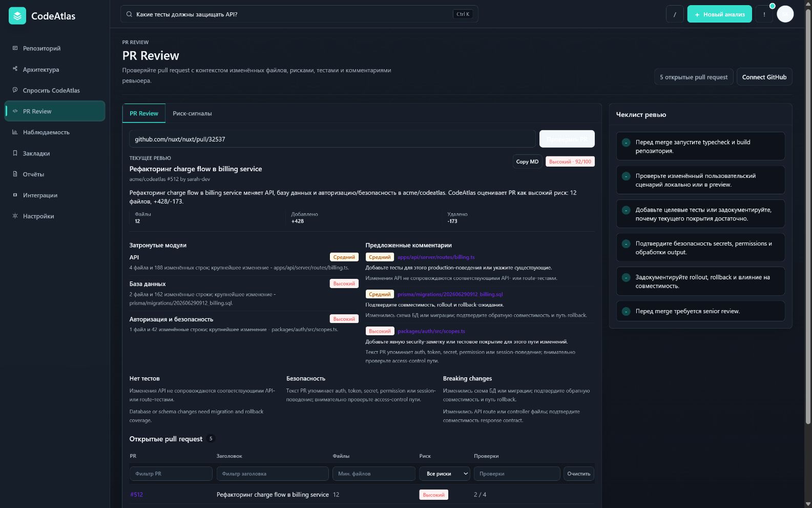Open Репозиторий via its sidebar icon
The width and height of the screenshot is (812, 508).
coord(15,48)
